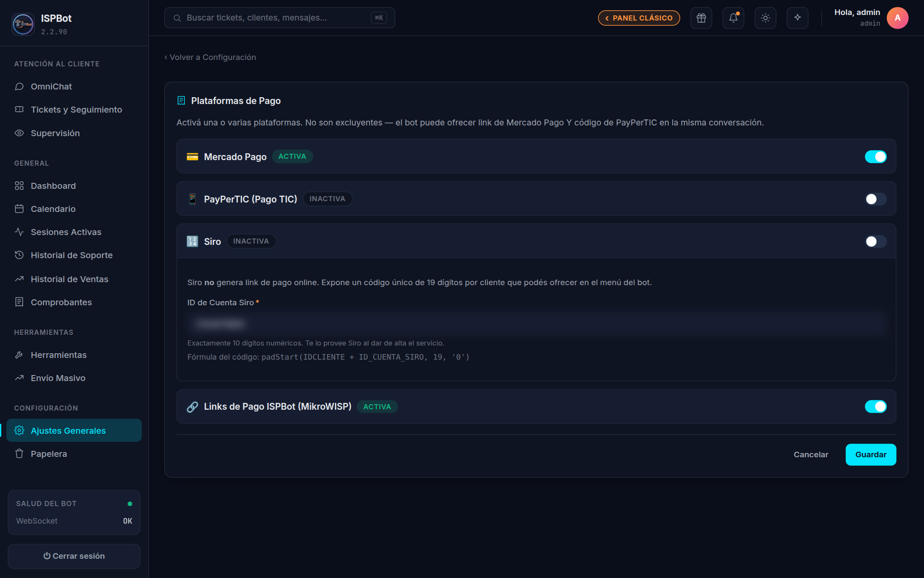The image size is (924, 578).
Task: Click the Siro INACTIVA badge
Action: (x=251, y=241)
